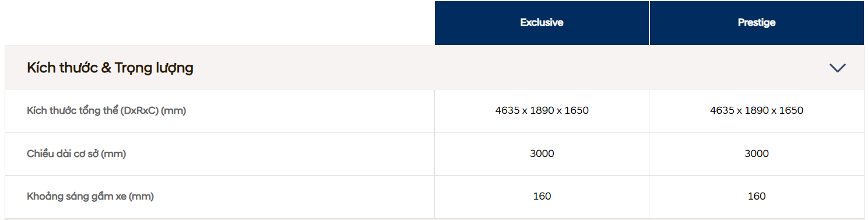Click Exclusive overall dimensions 4635 x 1890 x 1650
This screenshot has height=220, width=868.
(542, 110)
